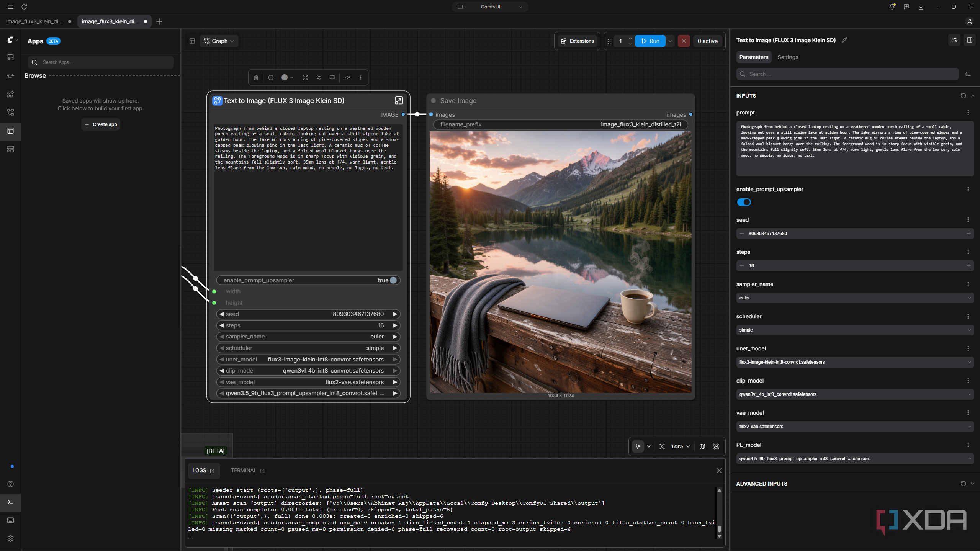Add a new workflow tab with plus icon
This screenshot has width=980, height=551.
click(159, 21)
